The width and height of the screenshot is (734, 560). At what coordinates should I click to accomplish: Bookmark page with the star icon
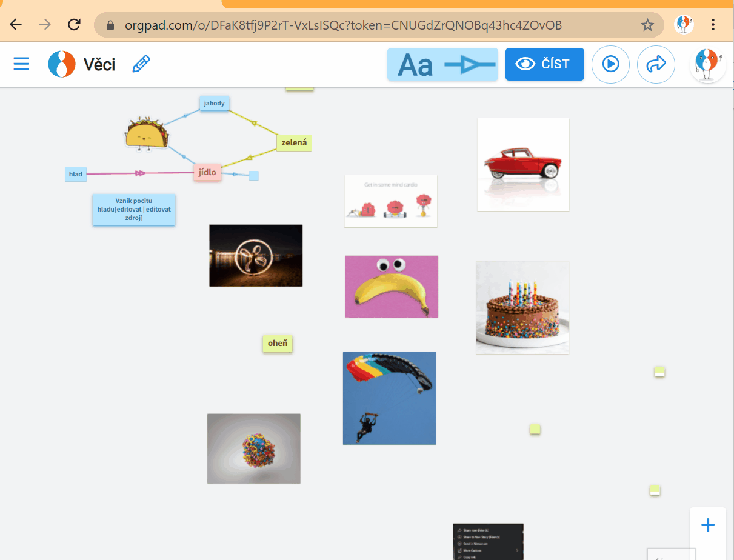647,25
